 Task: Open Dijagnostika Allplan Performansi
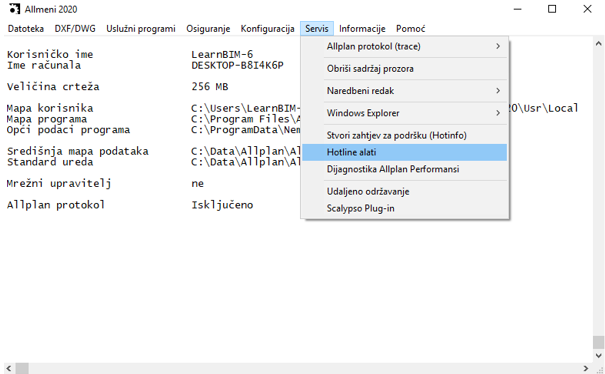[x=405, y=169]
